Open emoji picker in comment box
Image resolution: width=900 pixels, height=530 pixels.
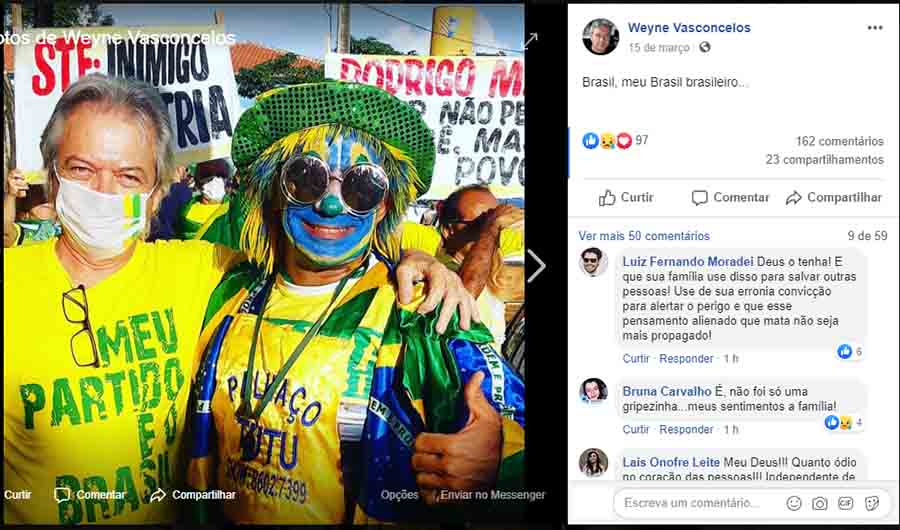(794, 504)
